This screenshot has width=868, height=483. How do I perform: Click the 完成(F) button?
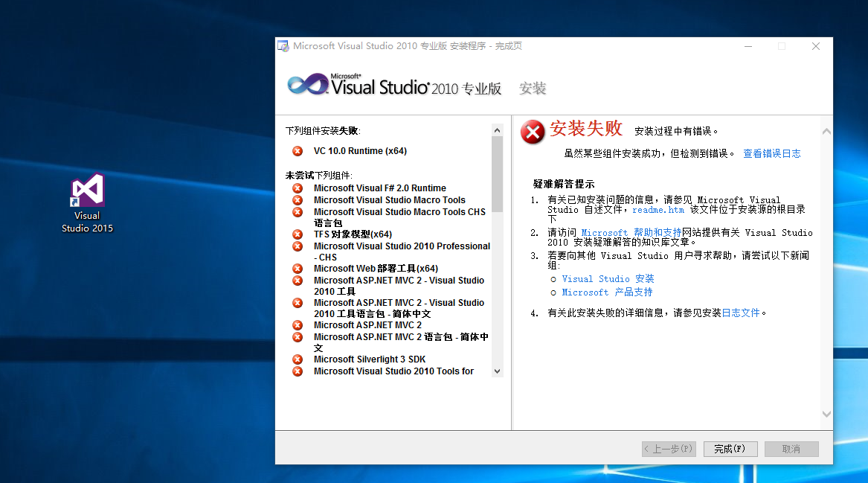click(730, 449)
